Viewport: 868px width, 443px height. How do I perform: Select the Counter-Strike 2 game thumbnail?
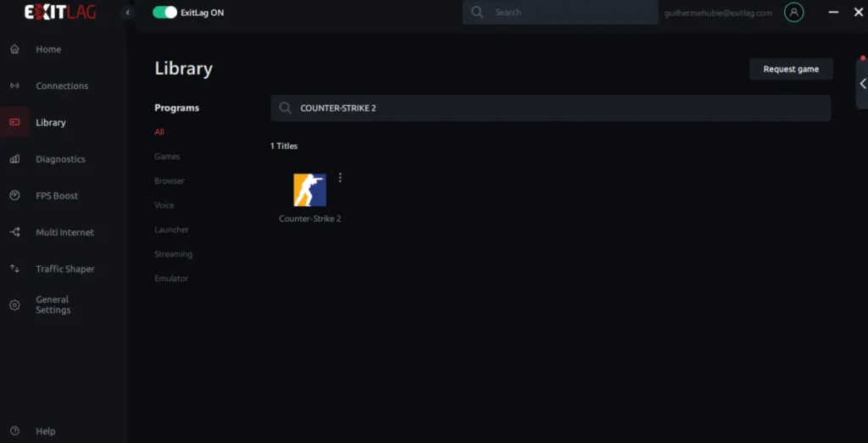click(x=309, y=191)
